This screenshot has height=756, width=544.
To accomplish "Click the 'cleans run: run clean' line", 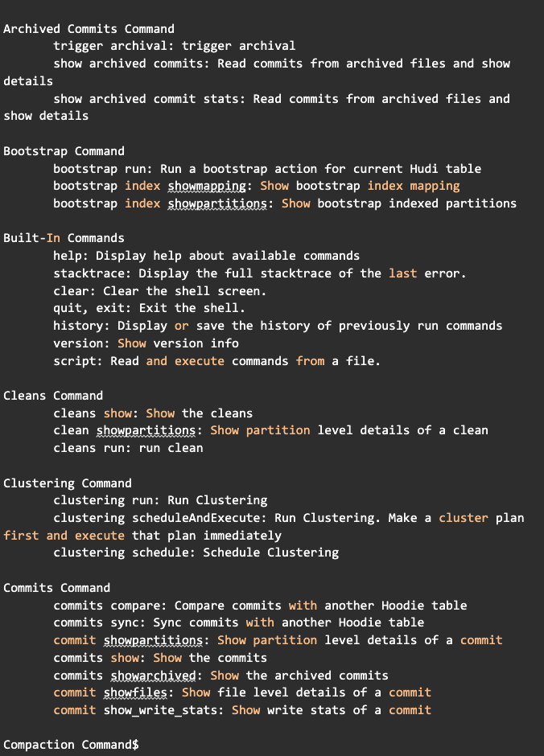I will pyautogui.click(x=128, y=448).
